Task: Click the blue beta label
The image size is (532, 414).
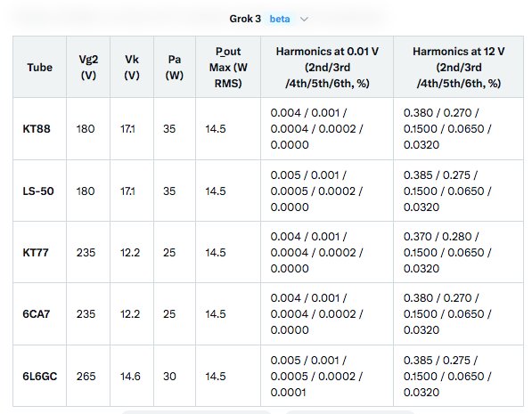Action: [x=280, y=19]
